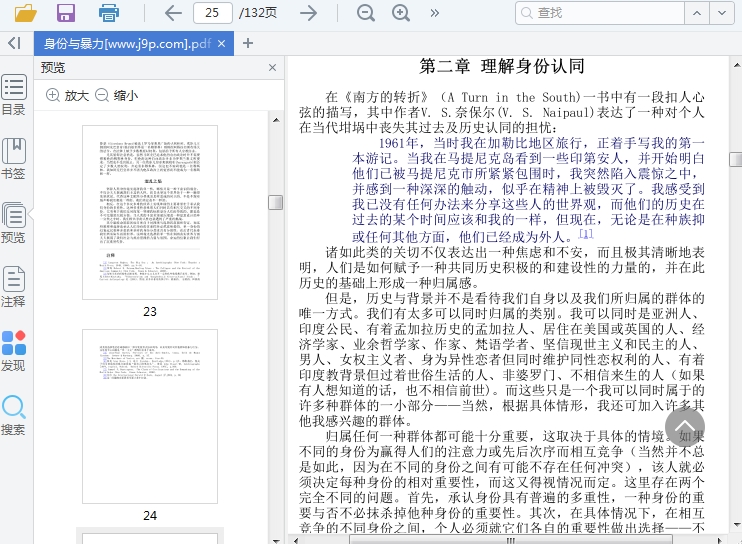742x544 pixels.
Task: Open a new tab with plus button
Action: (x=248, y=43)
